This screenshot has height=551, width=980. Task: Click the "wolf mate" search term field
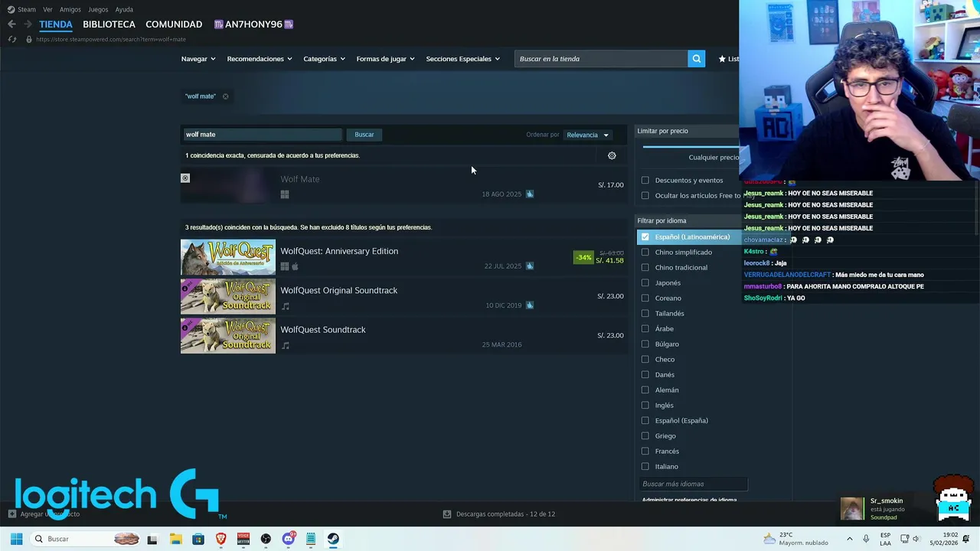(x=262, y=135)
